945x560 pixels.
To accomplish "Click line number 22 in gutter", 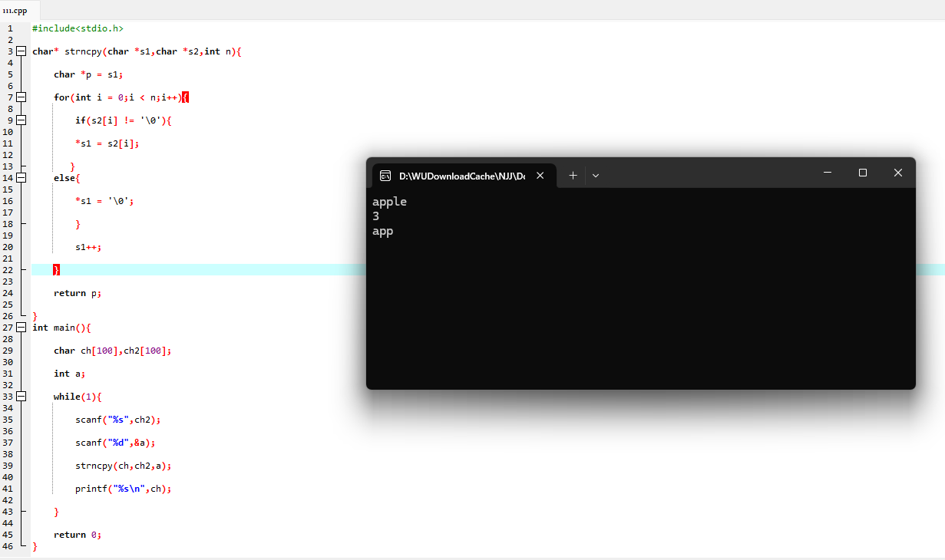I will pos(8,270).
